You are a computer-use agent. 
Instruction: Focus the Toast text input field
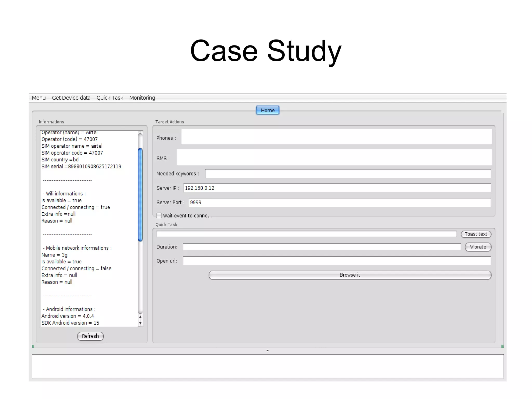point(307,234)
